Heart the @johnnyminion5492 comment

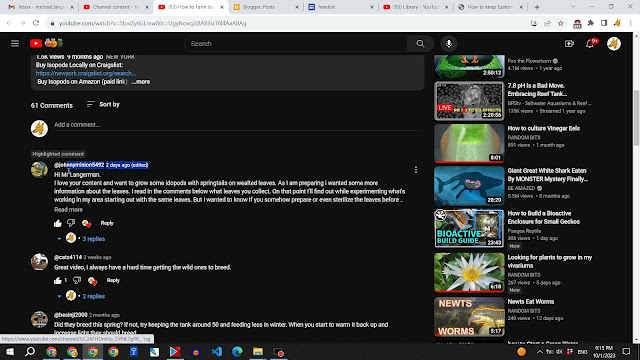coord(86,223)
